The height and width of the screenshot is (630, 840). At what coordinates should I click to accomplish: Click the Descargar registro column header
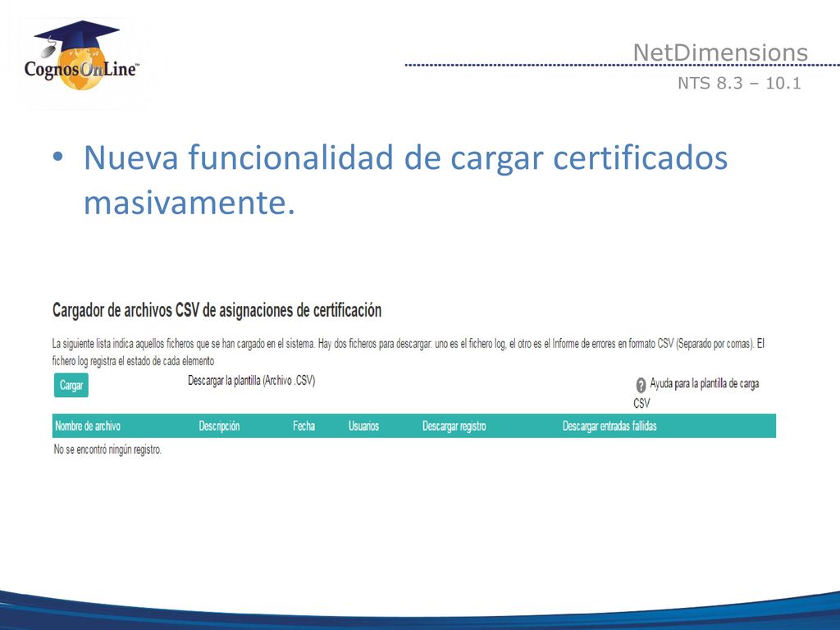click(x=454, y=426)
